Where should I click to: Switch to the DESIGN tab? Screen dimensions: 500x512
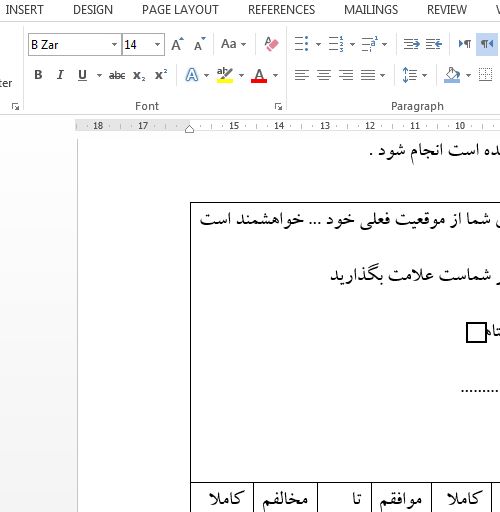(93, 10)
